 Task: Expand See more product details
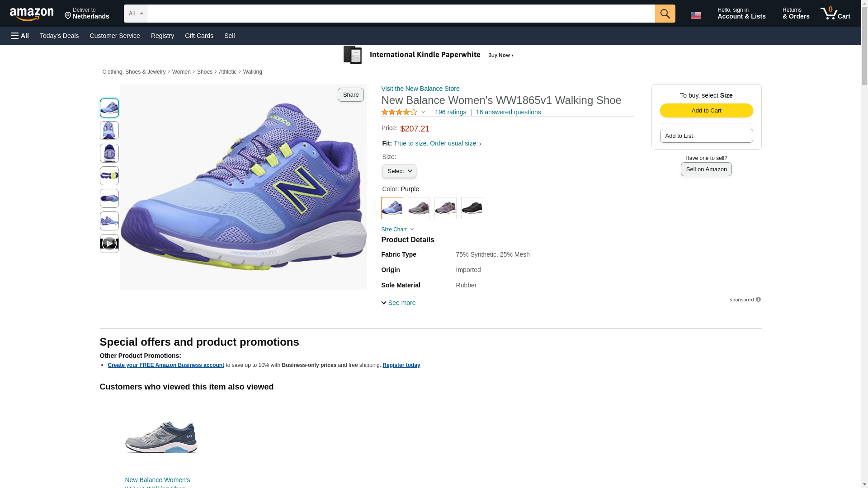[x=398, y=303]
